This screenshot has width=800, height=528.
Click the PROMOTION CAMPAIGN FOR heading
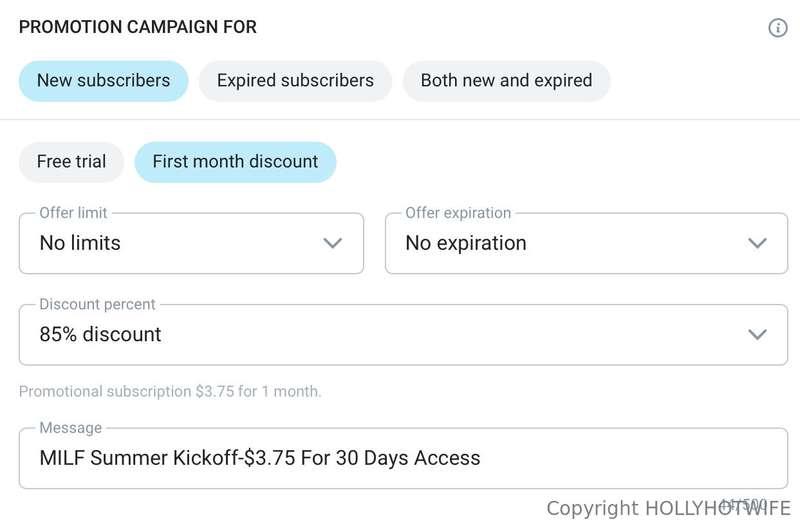pos(138,27)
